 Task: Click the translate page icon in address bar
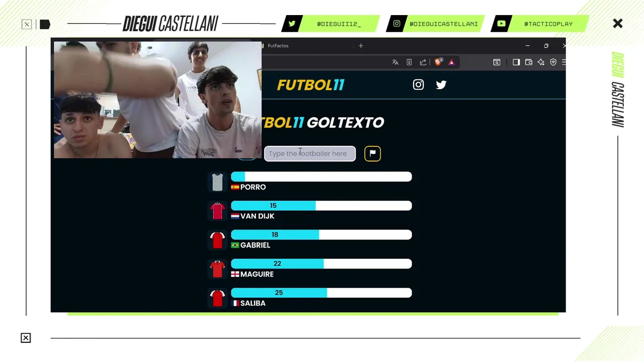coord(395,62)
